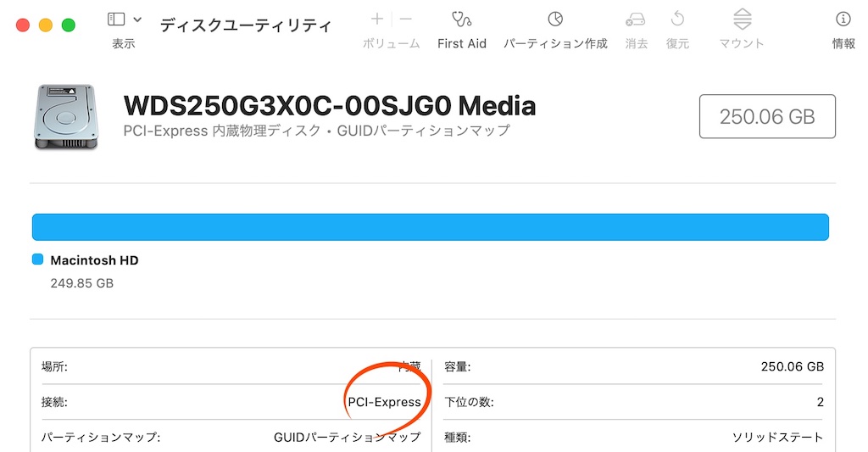This screenshot has height=452, width=868.
Task: Click the green zoom window button
Action: [68, 25]
